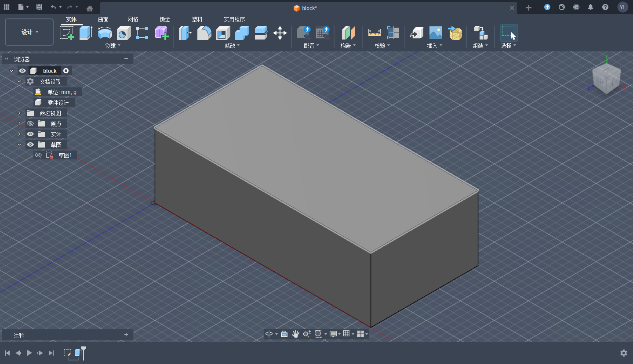The image size is (633, 364).
Task: Expand the 实体 folder
Action: [x=19, y=134]
